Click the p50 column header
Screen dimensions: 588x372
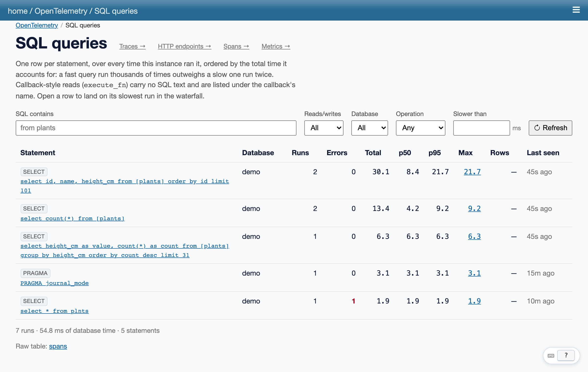point(405,153)
